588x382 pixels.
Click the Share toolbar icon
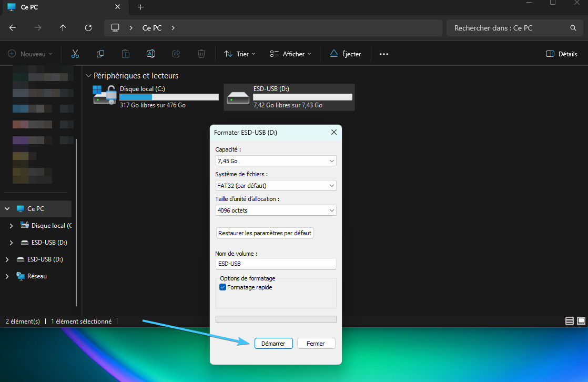tap(176, 54)
